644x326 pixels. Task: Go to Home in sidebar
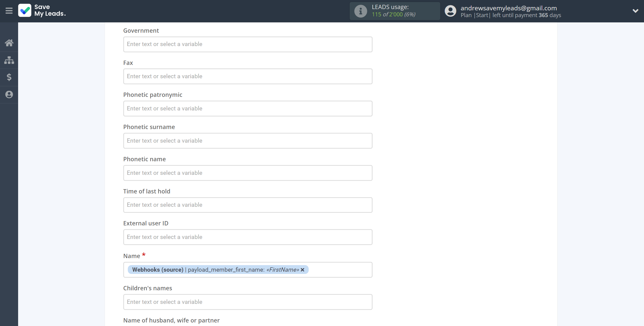pyautogui.click(x=9, y=43)
